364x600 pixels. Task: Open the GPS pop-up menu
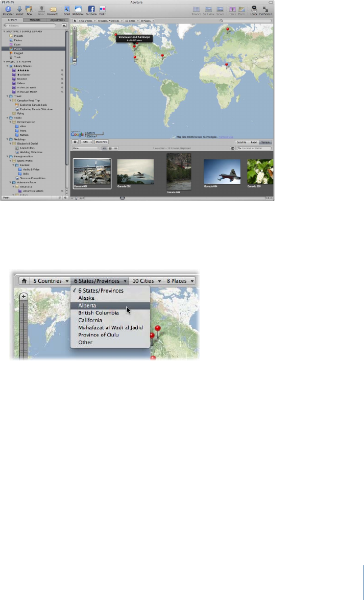click(x=86, y=142)
